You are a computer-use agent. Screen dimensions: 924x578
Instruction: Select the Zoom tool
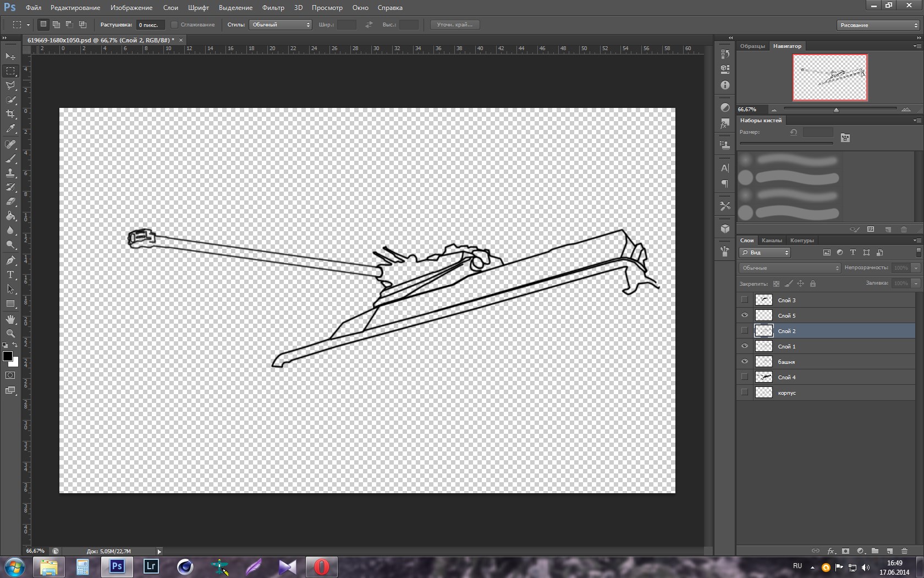(10, 334)
